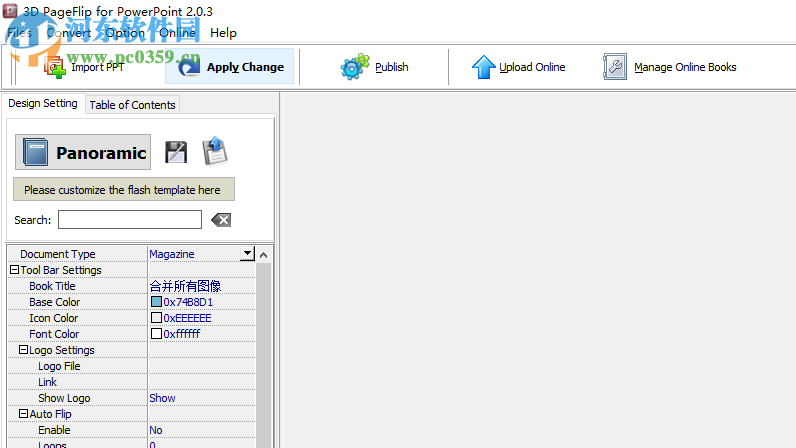Click the Manage Online Books label
The height and width of the screenshot is (448, 796).
pos(685,67)
